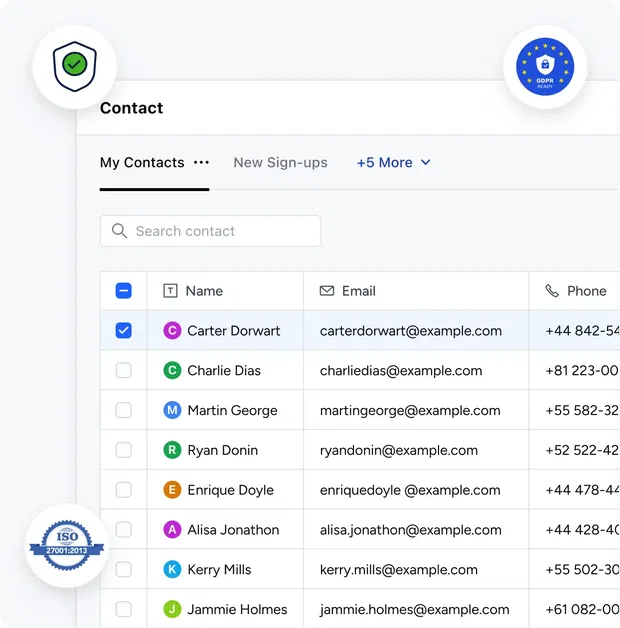This screenshot has width=620, height=628.
Task: Click Jammie Holmes's green J avatar
Action: (x=172, y=609)
